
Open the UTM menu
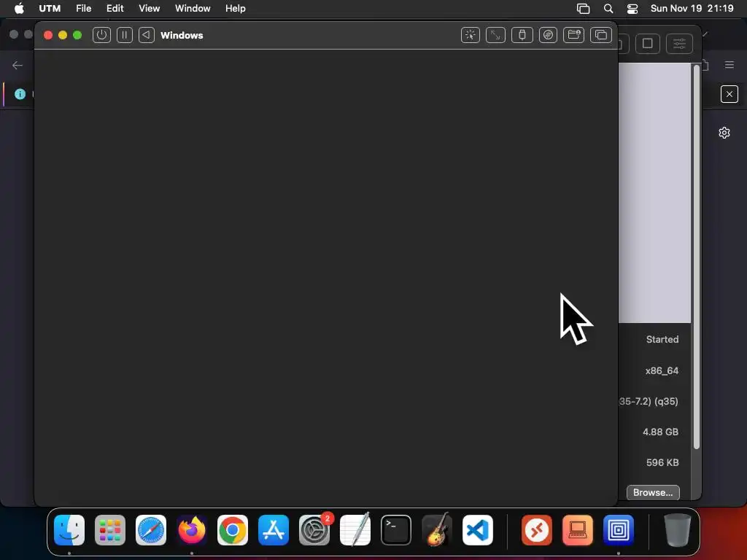pyautogui.click(x=50, y=8)
